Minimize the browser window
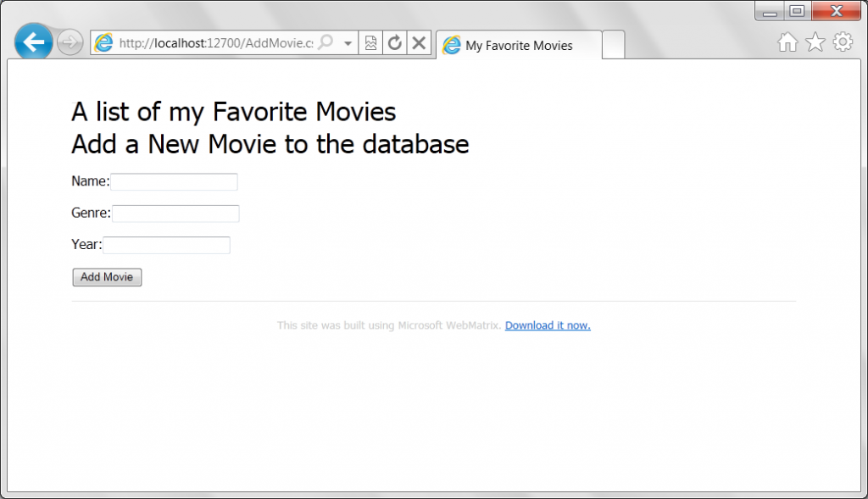868x499 pixels. tap(770, 12)
